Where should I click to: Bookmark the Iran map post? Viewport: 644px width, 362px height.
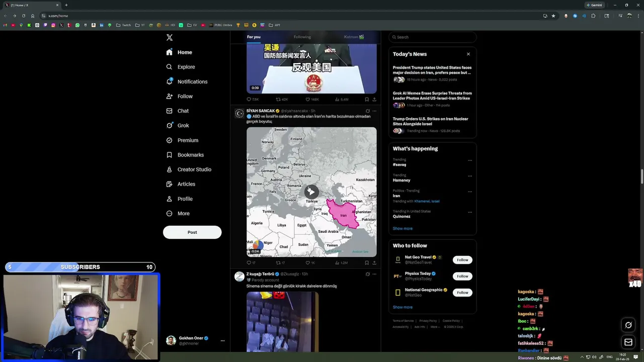click(x=367, y=263)
